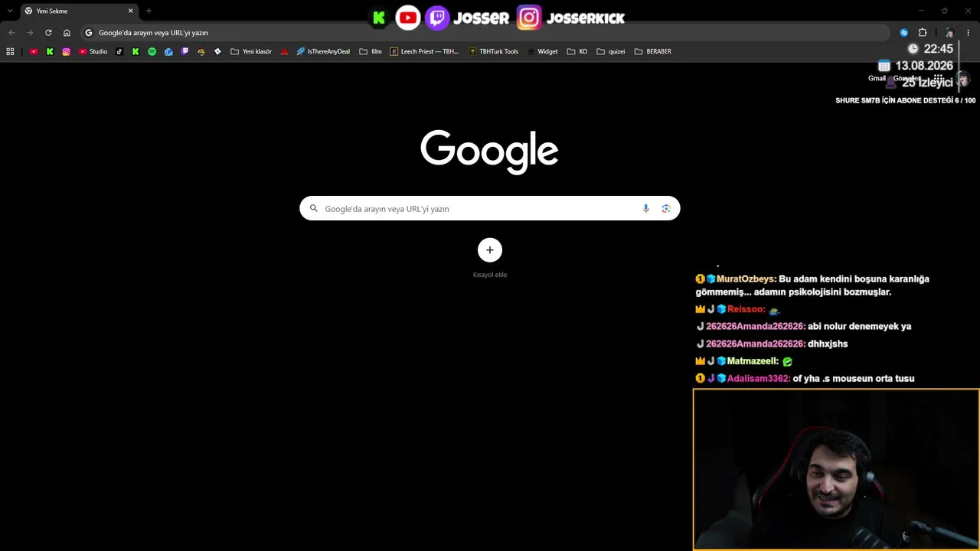Go to the home page icon
Image resolution: width=980 pixels, height=551 pixels.
tap(67, 33)
